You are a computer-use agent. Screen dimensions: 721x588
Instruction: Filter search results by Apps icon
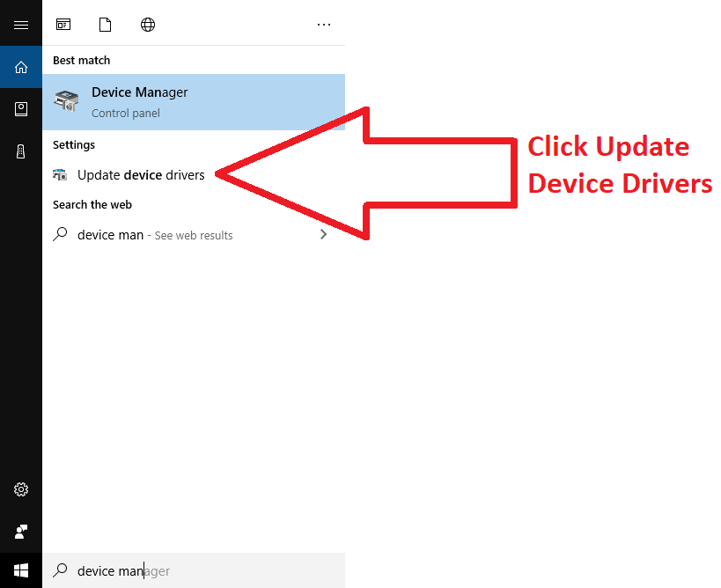click(x=63, y=25)
